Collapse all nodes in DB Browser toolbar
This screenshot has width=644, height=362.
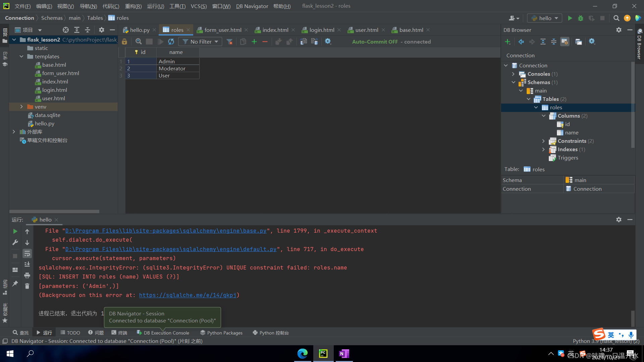tap(554, 42)
